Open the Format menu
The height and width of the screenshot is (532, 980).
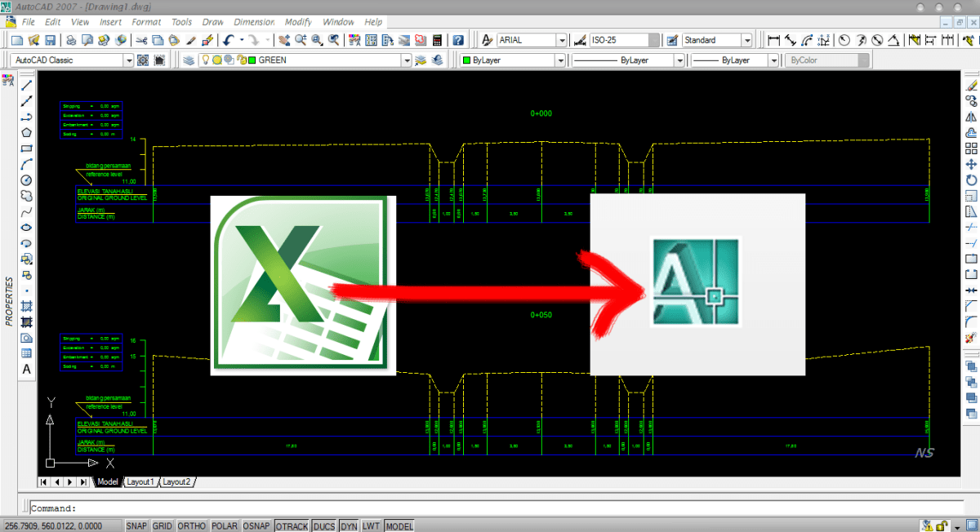pos(146,22)
